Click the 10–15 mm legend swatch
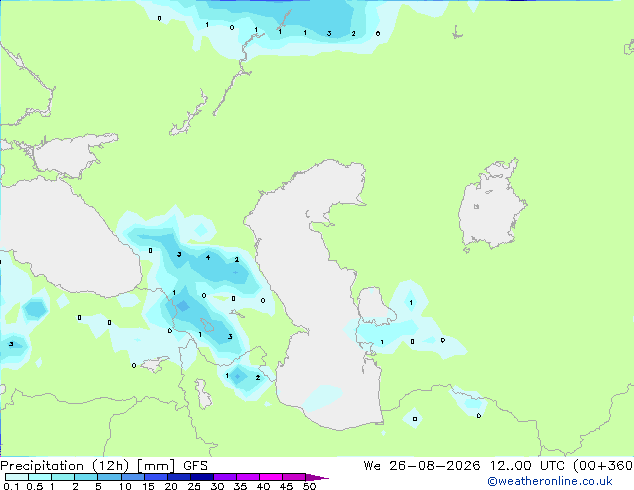Viewport: 634px width, 490px height. [132, 477]
